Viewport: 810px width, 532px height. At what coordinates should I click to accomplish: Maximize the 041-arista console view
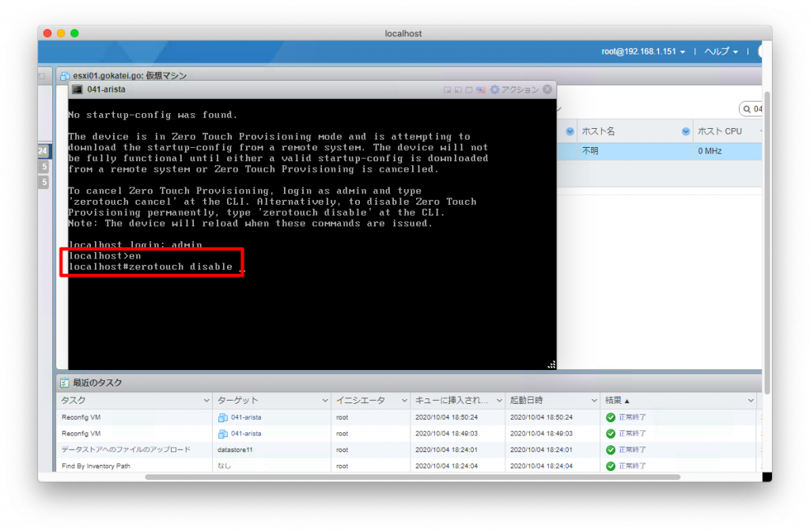point(469,89)
